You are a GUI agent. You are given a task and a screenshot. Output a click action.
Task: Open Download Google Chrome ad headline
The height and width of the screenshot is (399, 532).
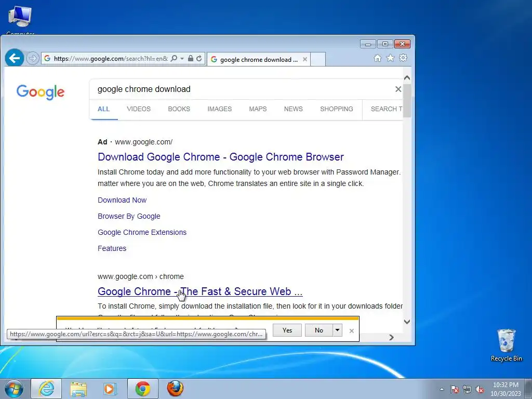[x=220, y=157]
